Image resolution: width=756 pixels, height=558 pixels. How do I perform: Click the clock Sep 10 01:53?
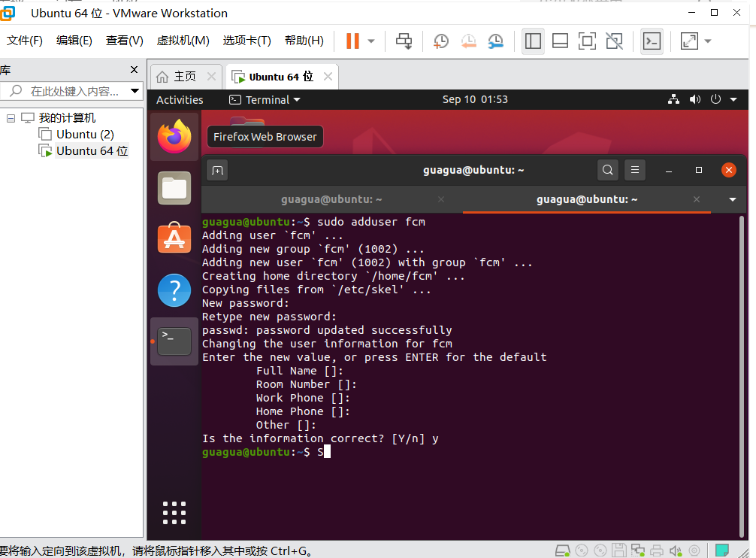[x=475, y=99]
